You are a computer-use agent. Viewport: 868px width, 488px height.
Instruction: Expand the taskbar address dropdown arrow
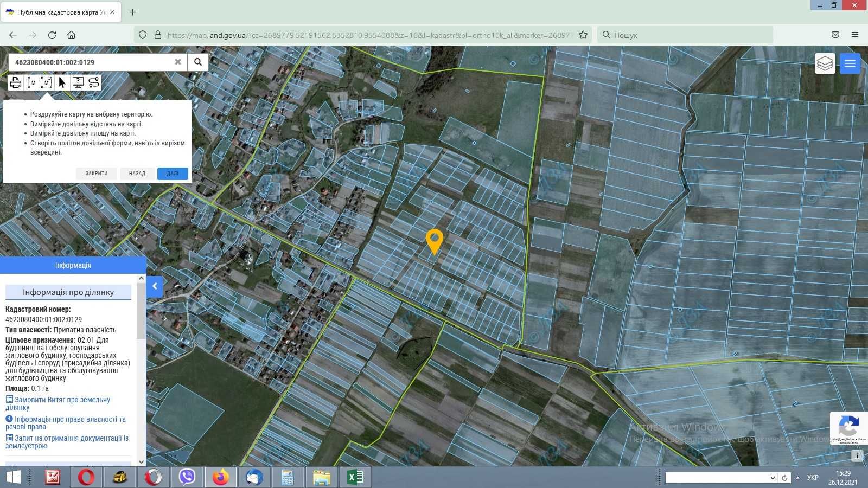pos(773,478)
